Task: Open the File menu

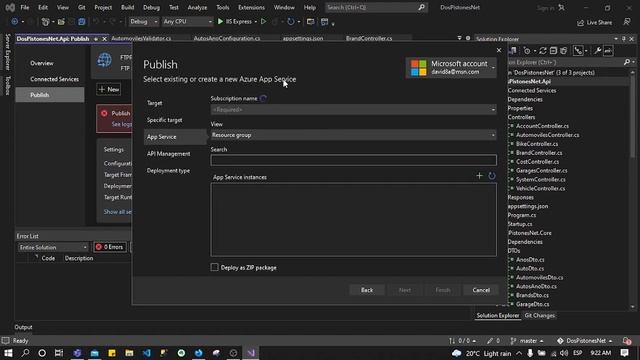Action: pos(24,7)
